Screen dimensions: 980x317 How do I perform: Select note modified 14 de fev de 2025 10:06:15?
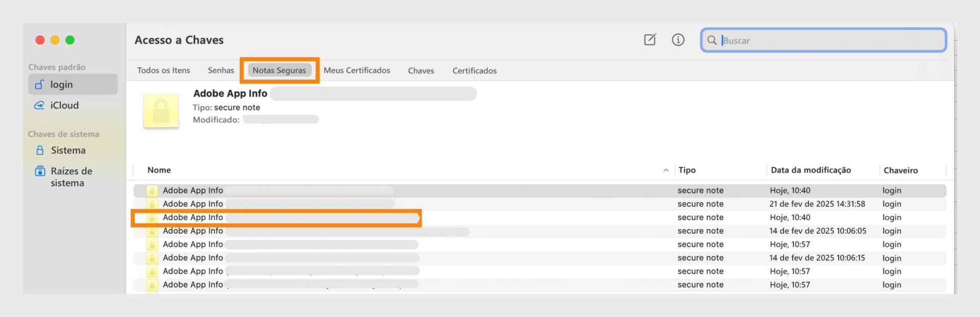pos(540,258)
